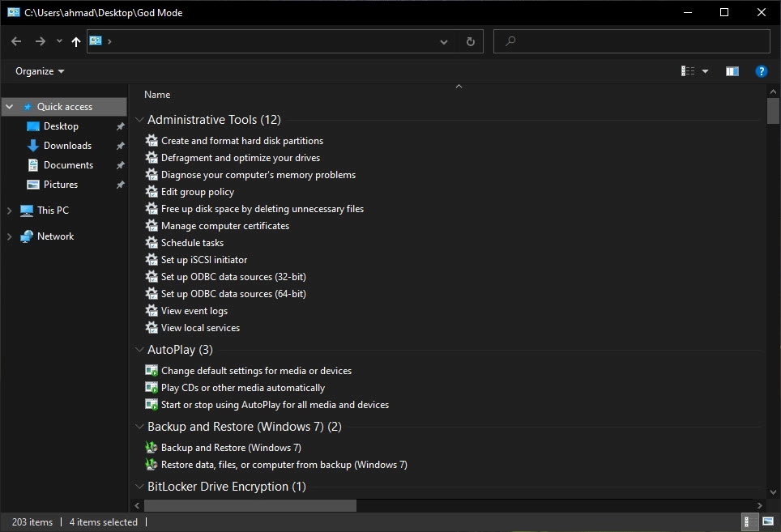The image size is (781, 532).
Task: Click the Restore data, files, or computer icon
Action: 152,464
